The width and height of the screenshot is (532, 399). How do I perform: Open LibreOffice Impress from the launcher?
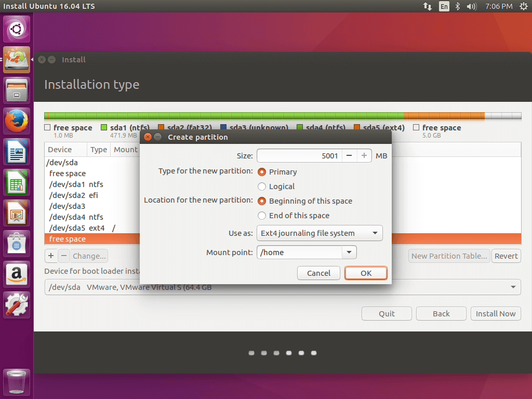pos(17,213)
